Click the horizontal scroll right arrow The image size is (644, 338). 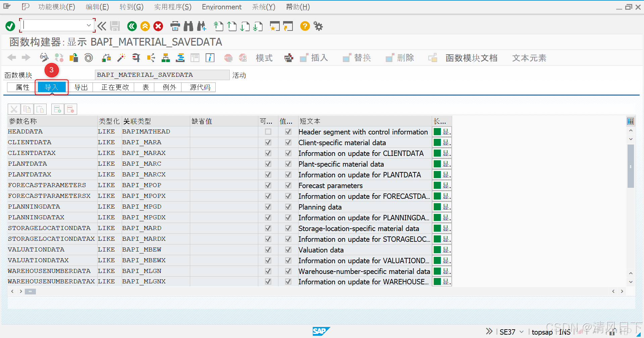tap(622, 291)
